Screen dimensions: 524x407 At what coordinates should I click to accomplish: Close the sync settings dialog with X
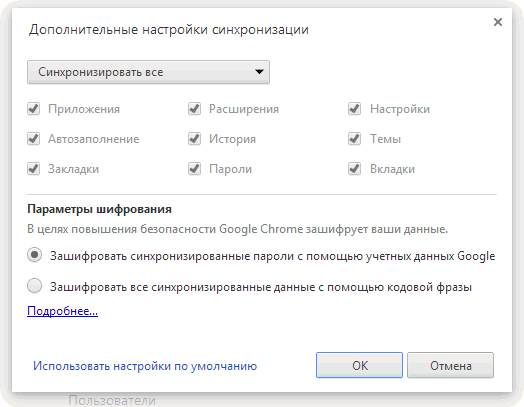pos(498,22)
